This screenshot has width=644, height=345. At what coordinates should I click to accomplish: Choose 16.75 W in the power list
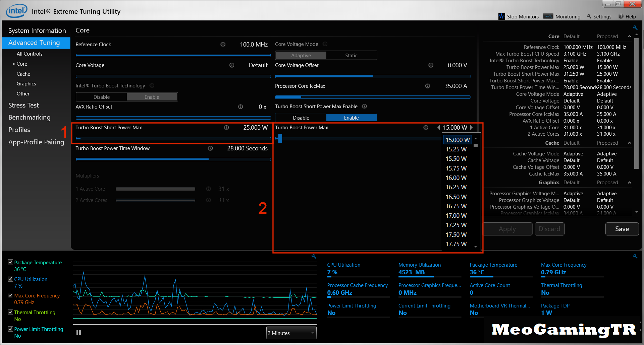coord(456,206)
